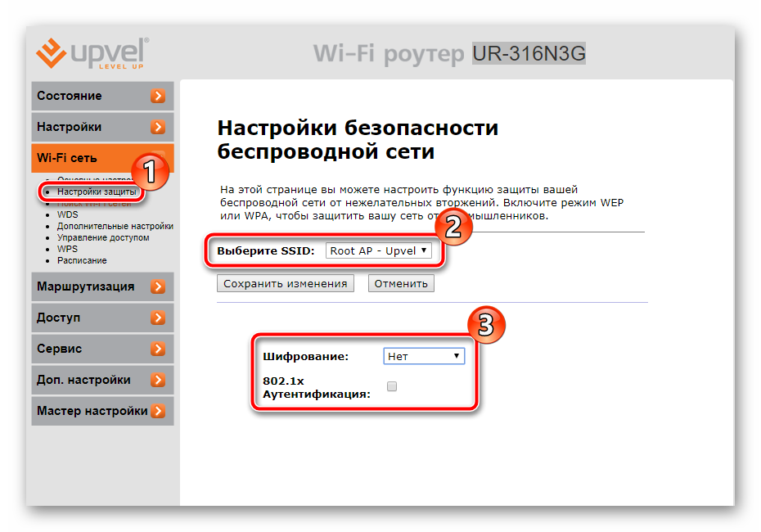
Task: Open the WPS submenu page
Action: pos(67,249)
